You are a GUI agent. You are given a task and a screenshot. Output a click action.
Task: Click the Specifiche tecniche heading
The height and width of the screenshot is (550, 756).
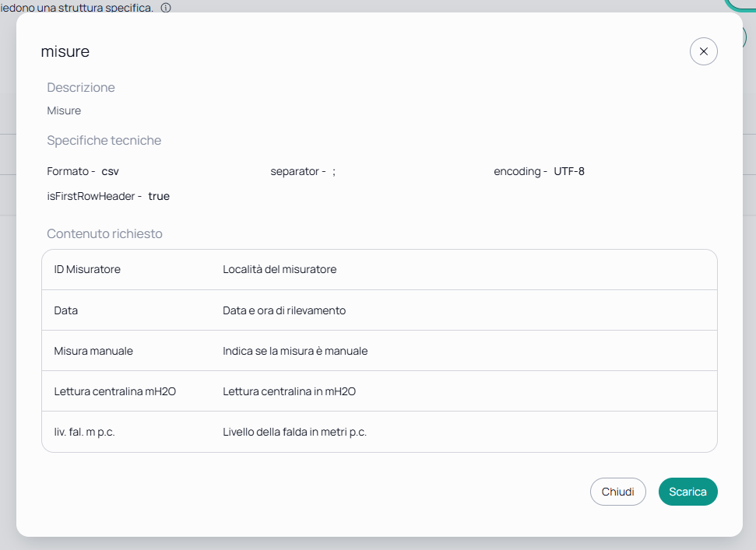[x=104, y=141]
